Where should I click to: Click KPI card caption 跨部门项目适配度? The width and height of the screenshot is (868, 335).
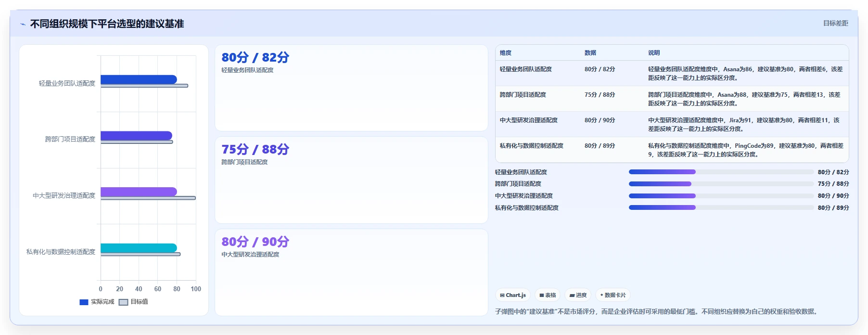tap(244, 162)
